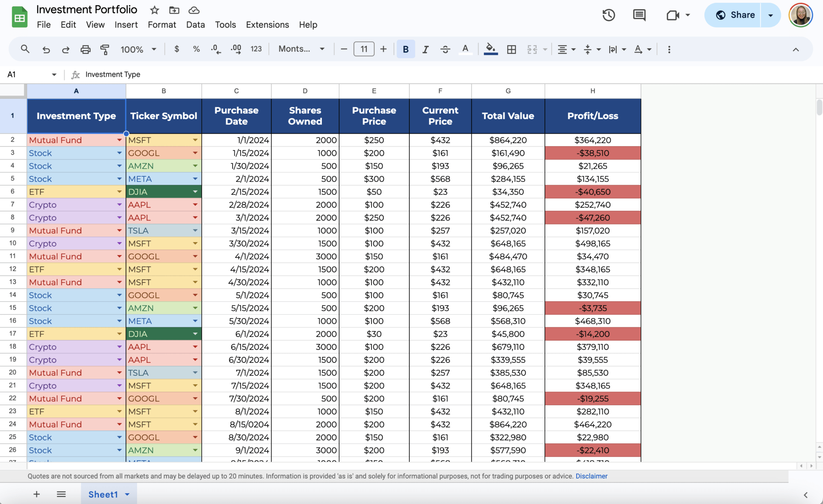The image size is (823, 504).
Task: Open the Share options dropdown arrow
Action: tap(770, 15)
